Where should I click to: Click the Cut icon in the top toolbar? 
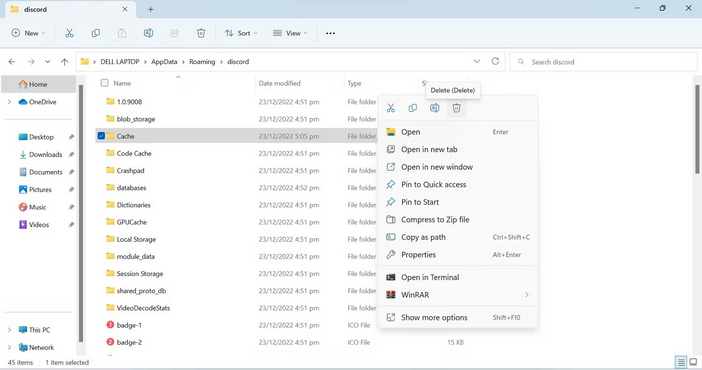(x=69, y=33)
